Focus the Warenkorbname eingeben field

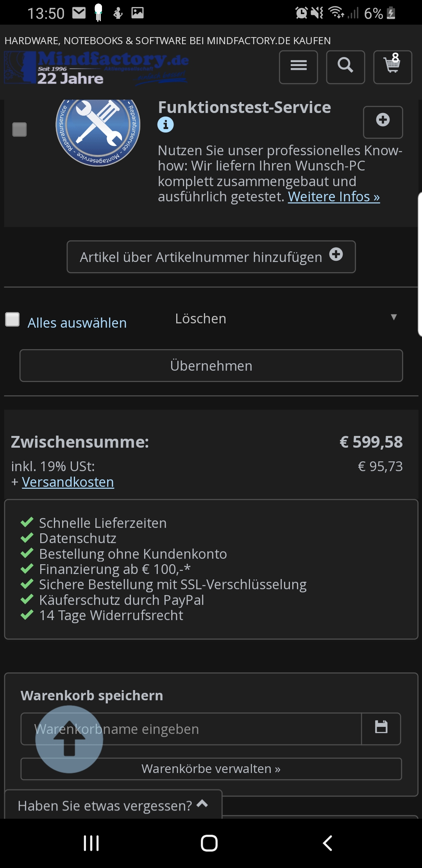(191, 729)
